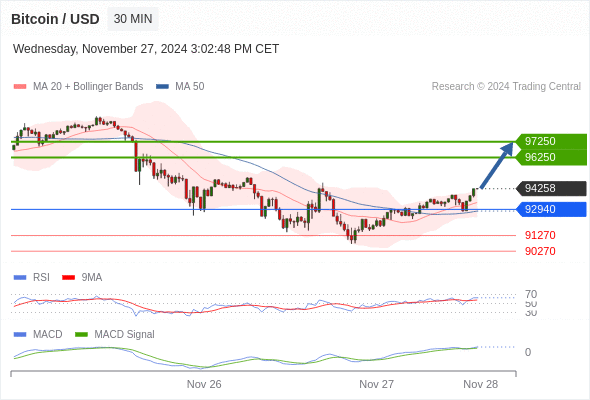Image resolution: width=590 pixels, height=400 pixels.
Task: Select the 97250 resistance price tag
Action: coord(551,141)
